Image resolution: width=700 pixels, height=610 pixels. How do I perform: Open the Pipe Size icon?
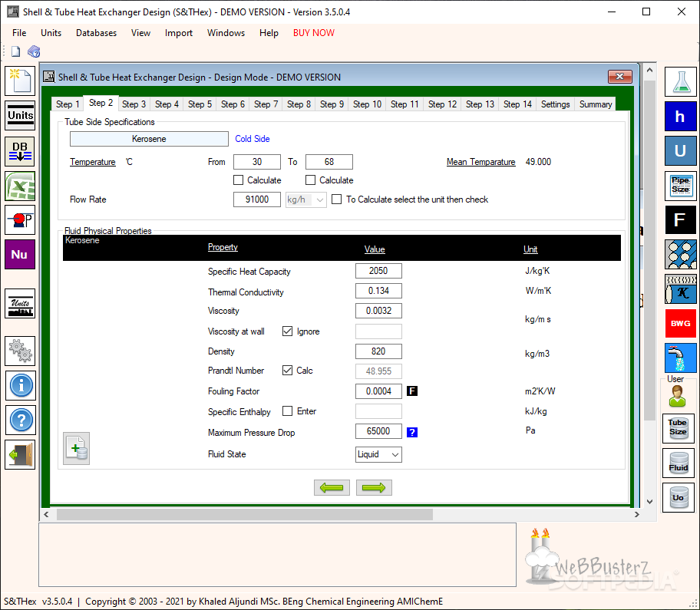680,186
